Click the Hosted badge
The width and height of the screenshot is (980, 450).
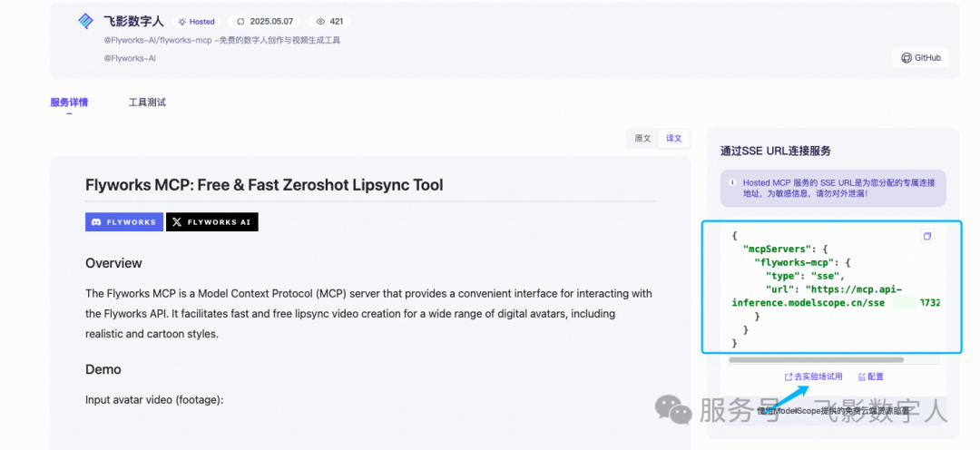tap(196, 21)
